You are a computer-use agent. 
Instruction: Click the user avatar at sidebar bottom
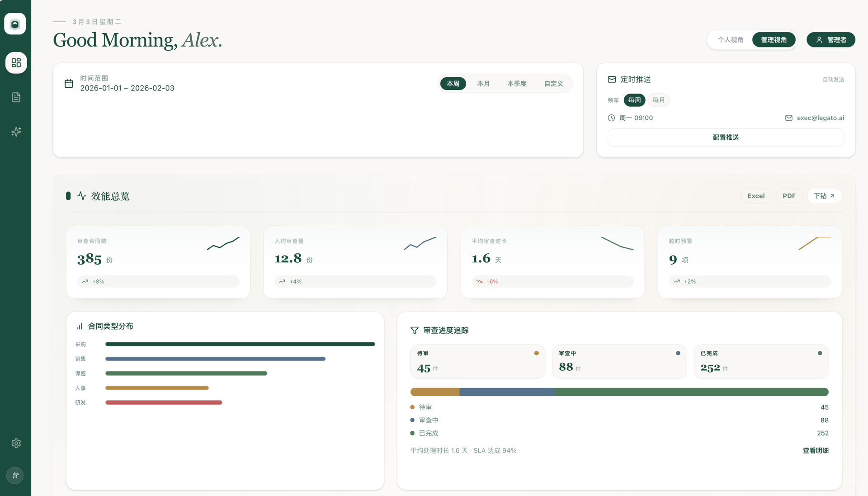click(x=15, y=475)
